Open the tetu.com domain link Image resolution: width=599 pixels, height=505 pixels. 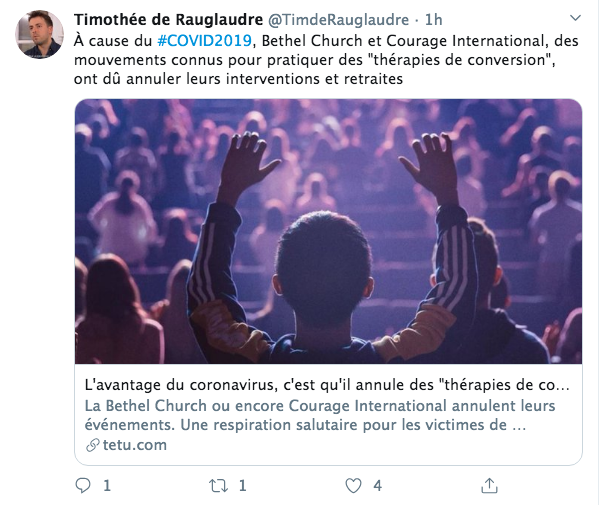pyautogui.click(x=134, y=445)
